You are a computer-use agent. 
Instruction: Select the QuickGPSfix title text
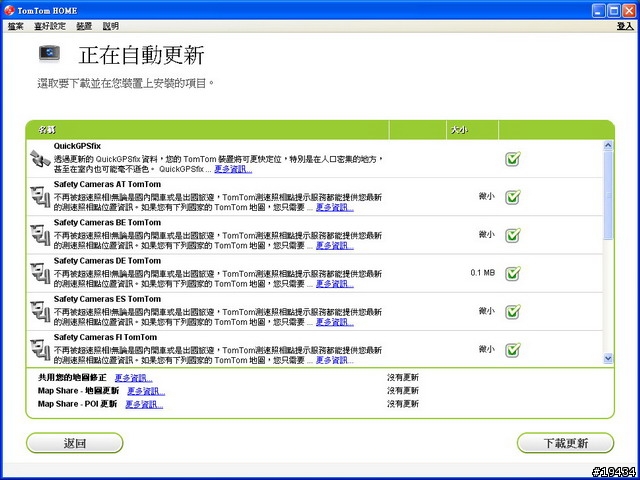[x=77, y=146]
